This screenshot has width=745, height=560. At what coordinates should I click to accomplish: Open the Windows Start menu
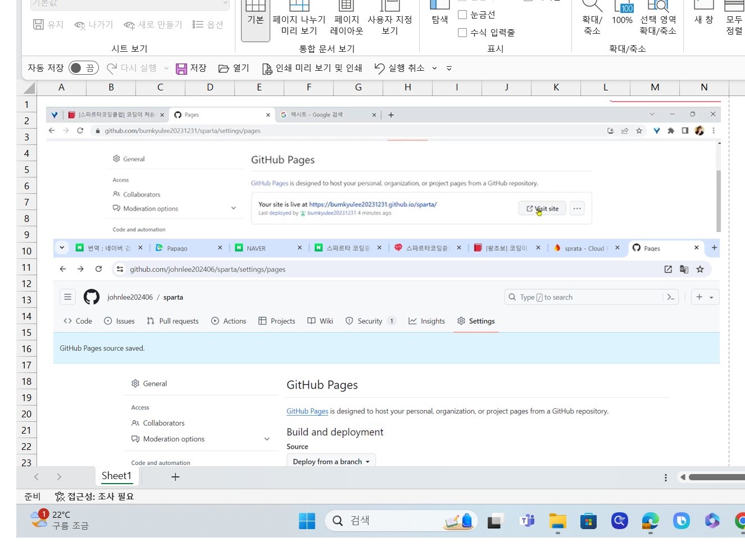(x=307, y=521)
